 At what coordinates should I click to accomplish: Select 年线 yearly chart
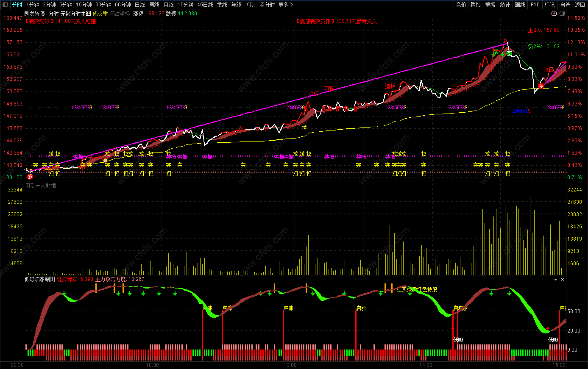[237, 5]
